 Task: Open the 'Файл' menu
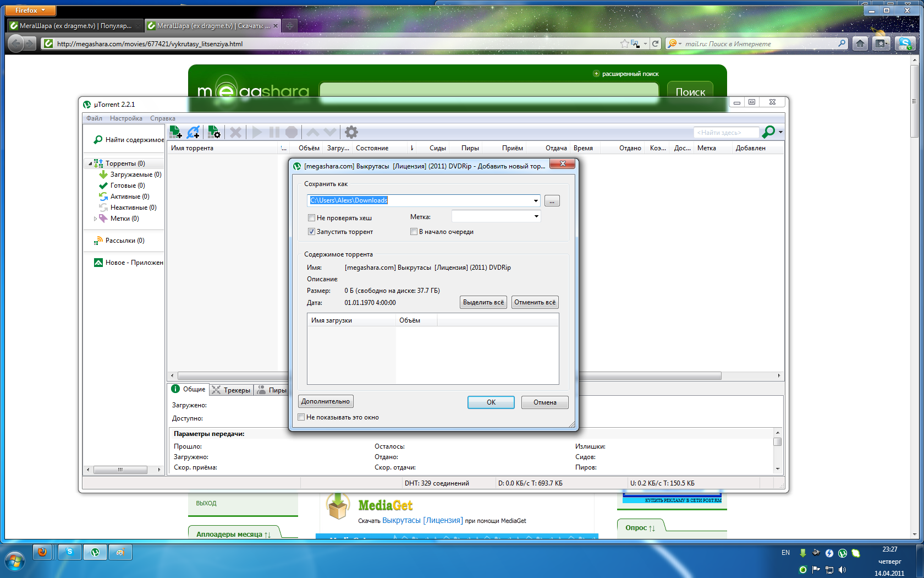click(94, 118)
